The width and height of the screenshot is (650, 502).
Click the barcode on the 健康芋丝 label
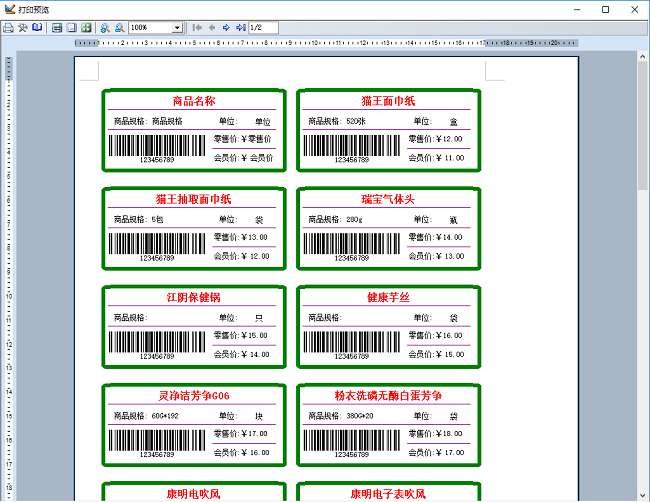352,342
